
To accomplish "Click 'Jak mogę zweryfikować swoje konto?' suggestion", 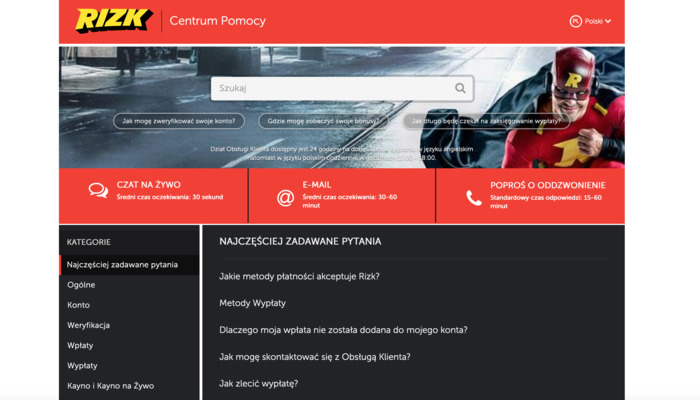I will [x=179, y=121].
